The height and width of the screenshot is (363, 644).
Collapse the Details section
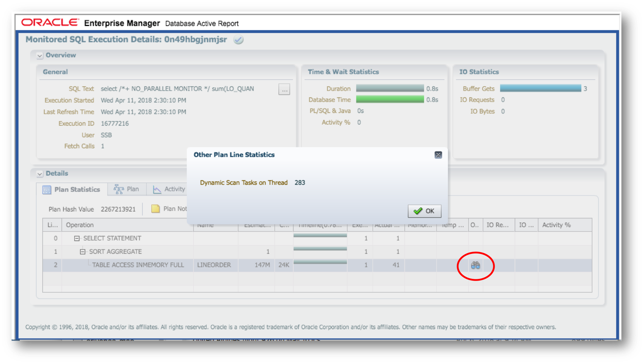(40, 174)
